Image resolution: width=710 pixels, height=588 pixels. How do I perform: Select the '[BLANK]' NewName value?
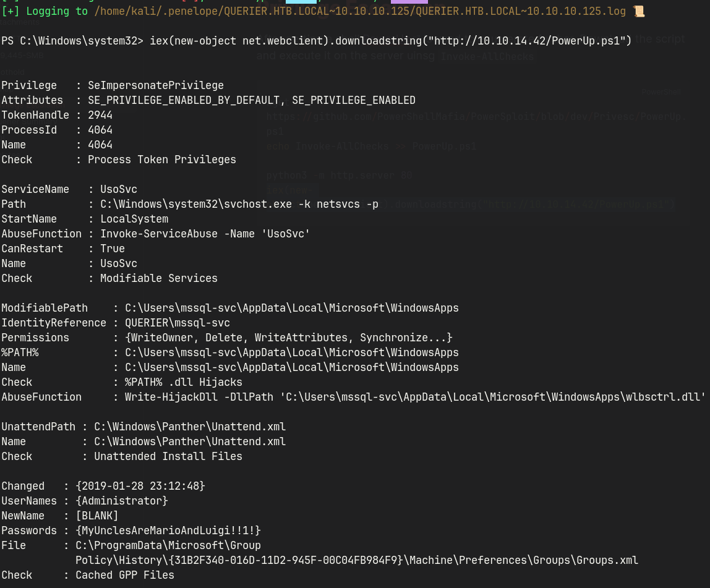[97, 516]
